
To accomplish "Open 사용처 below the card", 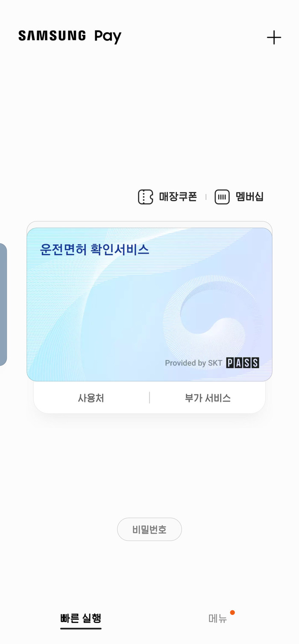I will tap(91, 398).
